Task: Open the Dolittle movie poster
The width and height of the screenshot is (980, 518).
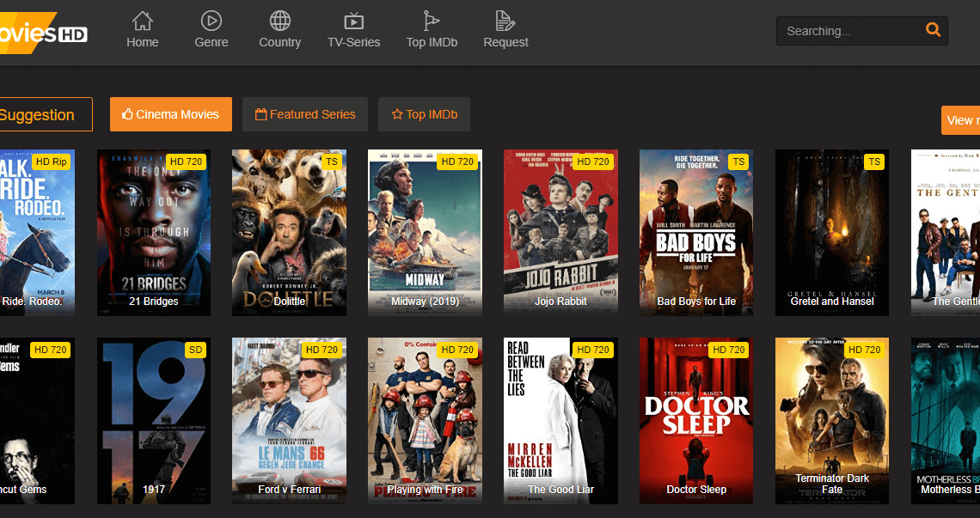Action: [x=290, y=233]
